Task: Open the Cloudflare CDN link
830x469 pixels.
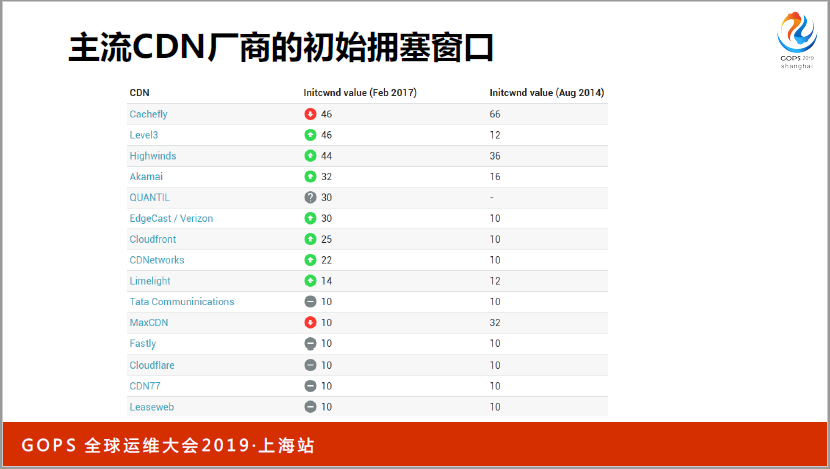Action: click(152, 365)
